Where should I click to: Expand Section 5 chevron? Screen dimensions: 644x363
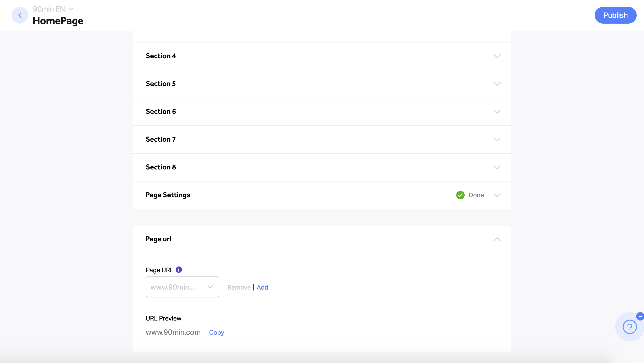(x=497, y=84)
